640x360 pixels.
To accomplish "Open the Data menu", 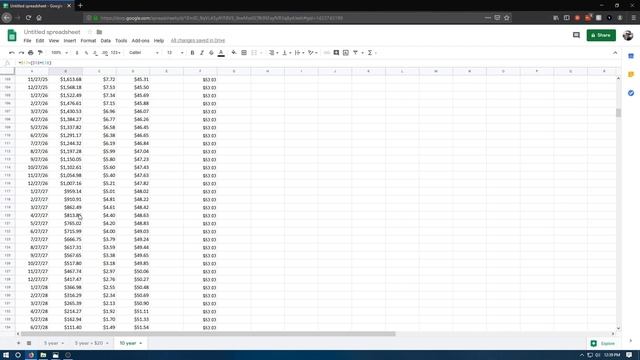I will [106, 41].
